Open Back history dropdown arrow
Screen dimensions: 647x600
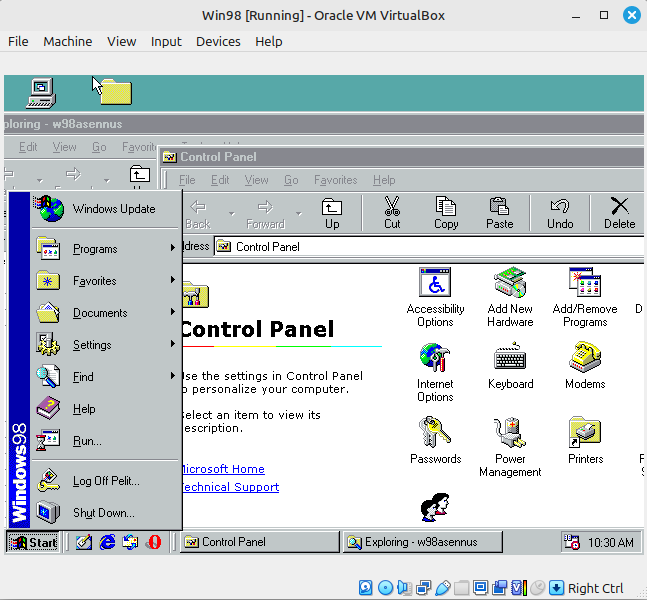[232, 213]
